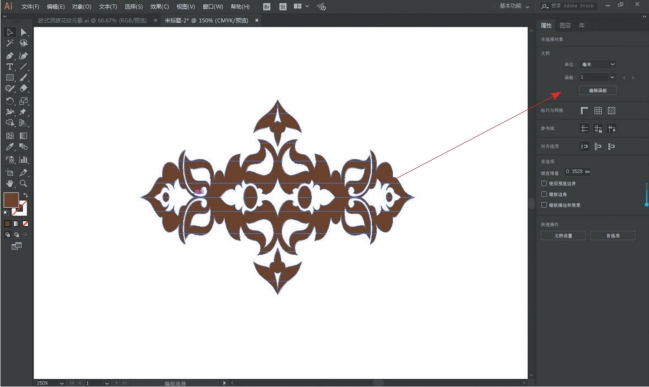
Task: Choose the Perspective Grid tool
Action: click(24, 123)
